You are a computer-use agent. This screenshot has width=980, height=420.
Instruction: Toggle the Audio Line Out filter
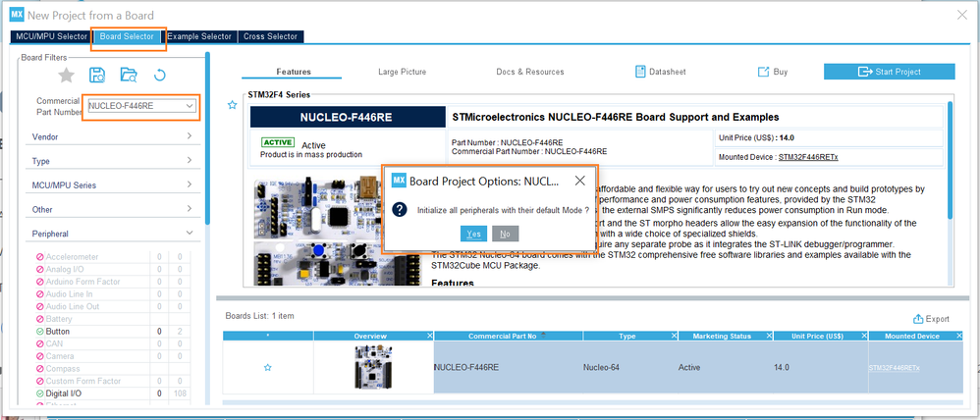pos(40,307)
